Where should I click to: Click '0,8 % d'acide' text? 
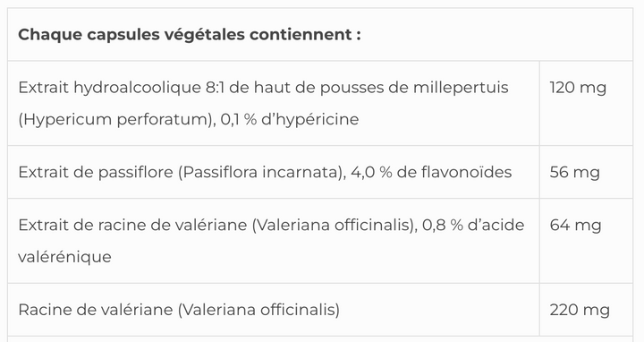pos(473,225)
